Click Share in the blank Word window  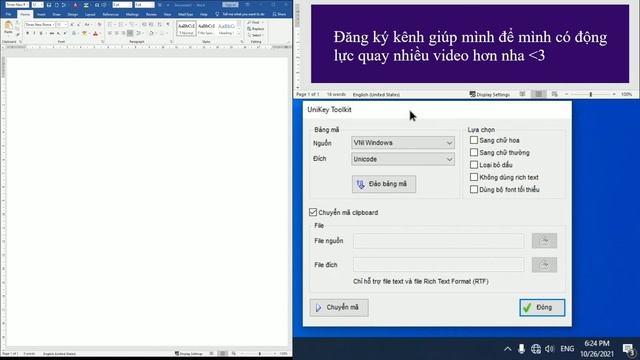point(279,14)
